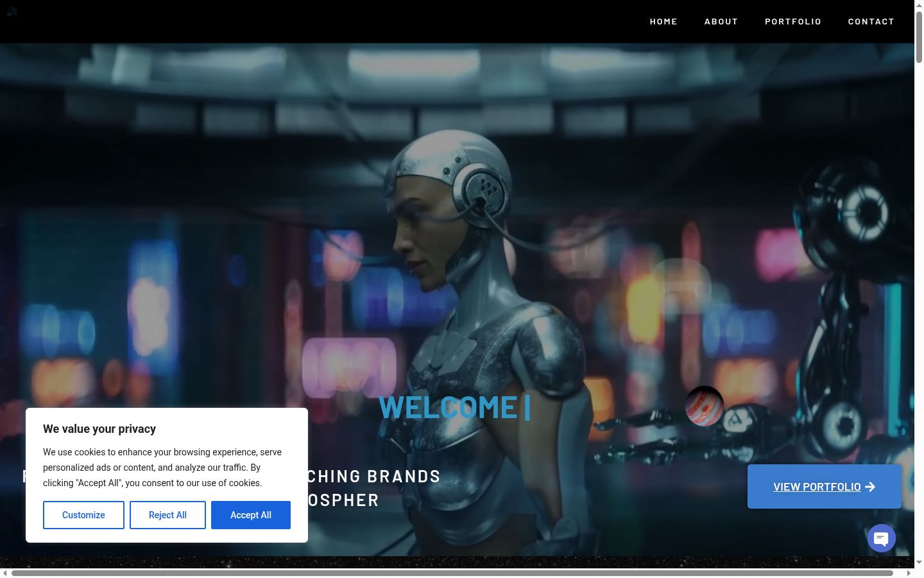Viewport: 924px width, 578px height.
Task: Go to the About page
Action: [x=721, y=21]
